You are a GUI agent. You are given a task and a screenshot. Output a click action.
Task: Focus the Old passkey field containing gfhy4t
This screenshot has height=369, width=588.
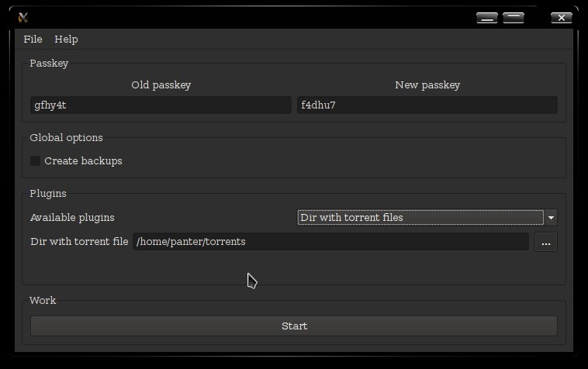(x=161, y=105)
